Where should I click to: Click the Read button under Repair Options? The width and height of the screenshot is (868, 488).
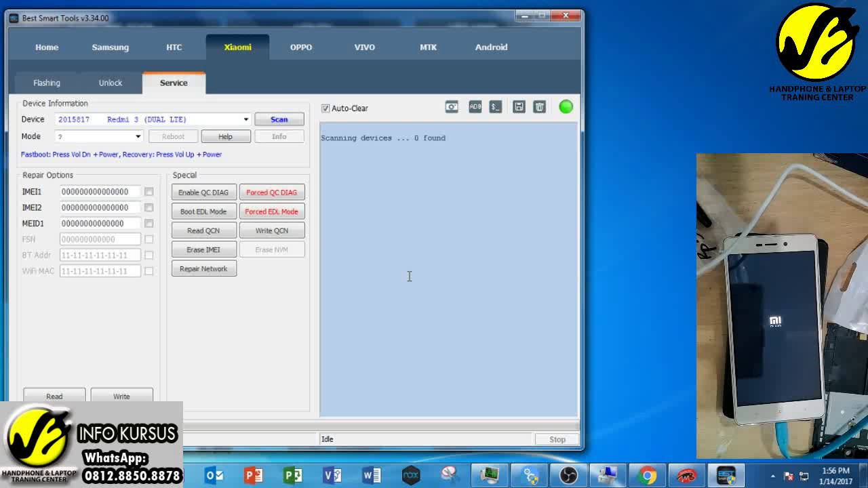point(54,396)
